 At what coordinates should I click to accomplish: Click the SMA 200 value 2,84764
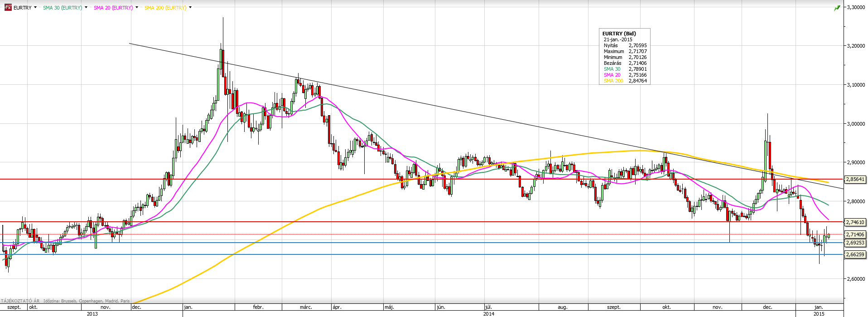point(637,81)
